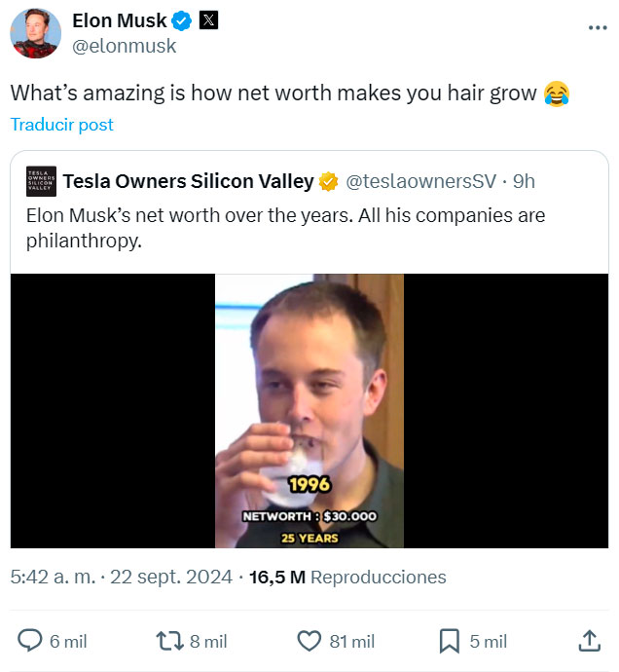Click the reply comment icon
Image resolution: width=619 pixels, height=672 pixels.
(31, 640)
